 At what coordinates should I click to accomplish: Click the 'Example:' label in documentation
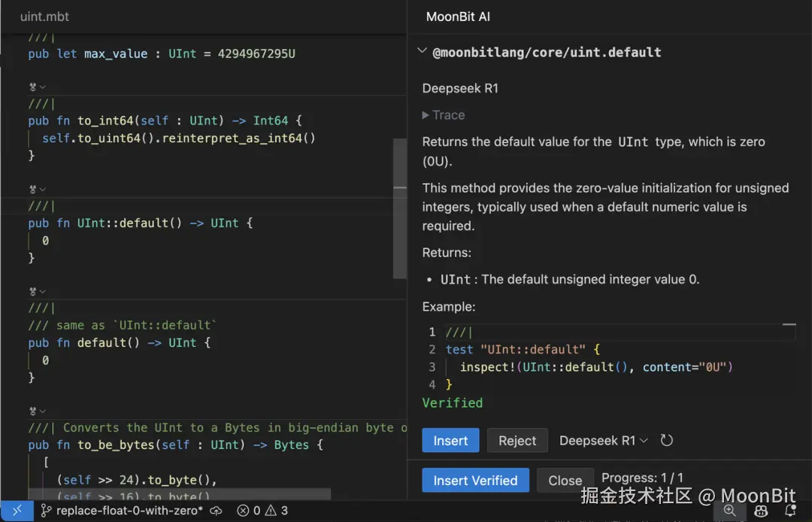(x=448, y=307)
